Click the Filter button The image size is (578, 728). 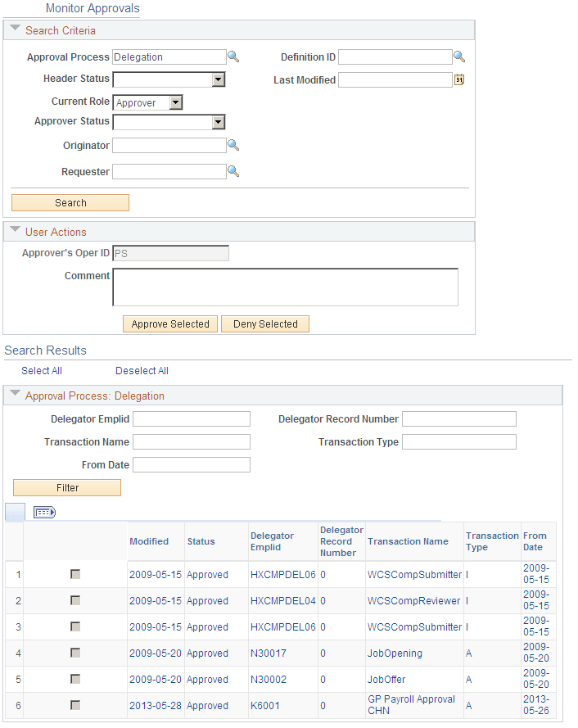pos(66,487)
